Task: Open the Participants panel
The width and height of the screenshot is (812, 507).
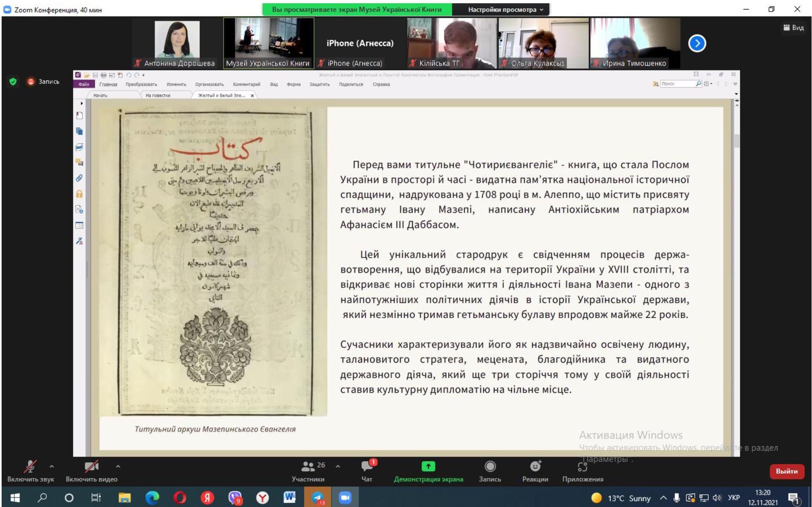Action: click(308, 471)
